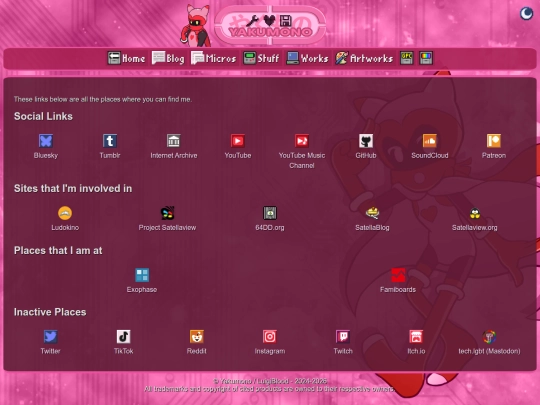Screen dimensions: 540x405
Task: Open the Artworks page
Action: tap(364, 58)
